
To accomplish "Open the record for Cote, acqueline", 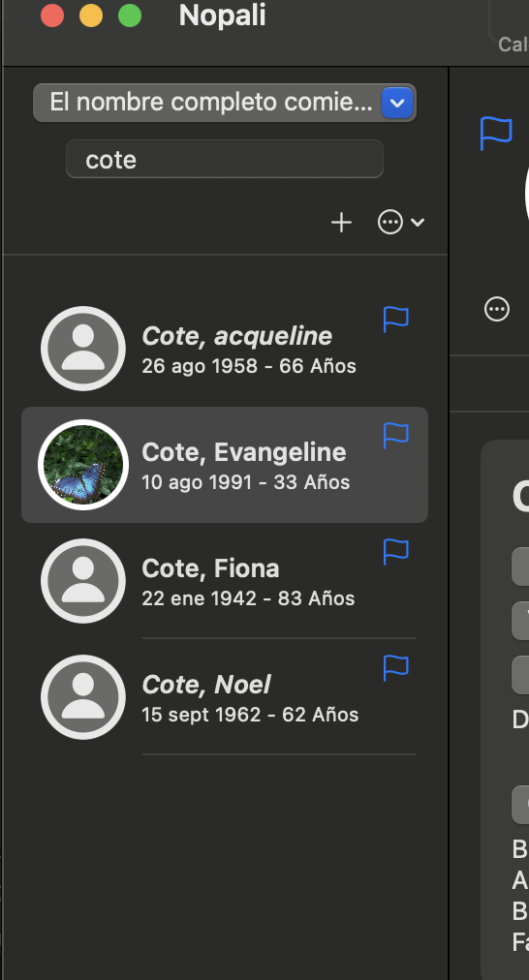I will point(225,349).
